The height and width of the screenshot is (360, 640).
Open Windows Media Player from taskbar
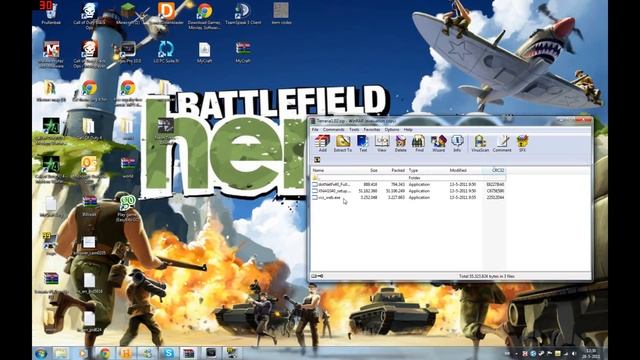pos(83,353)
